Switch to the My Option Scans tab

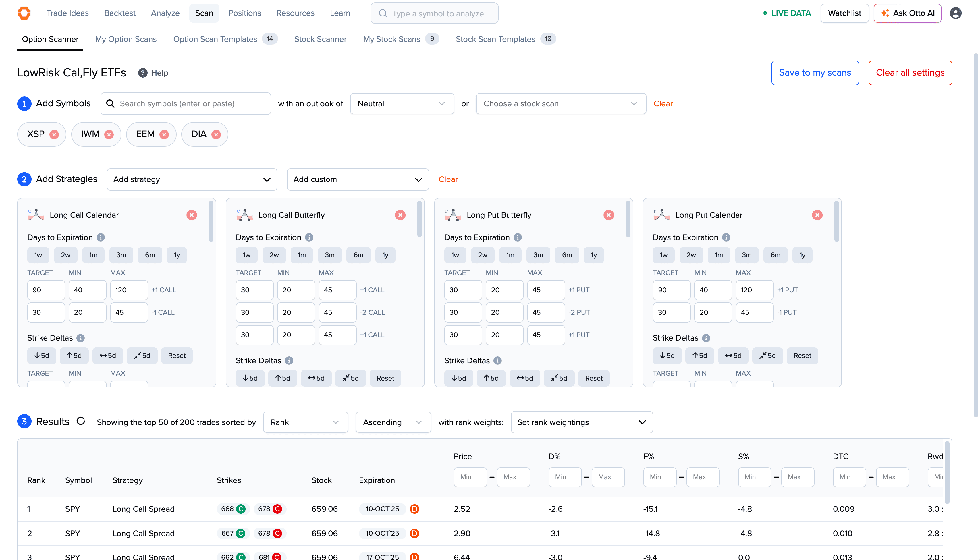point(126,39)
